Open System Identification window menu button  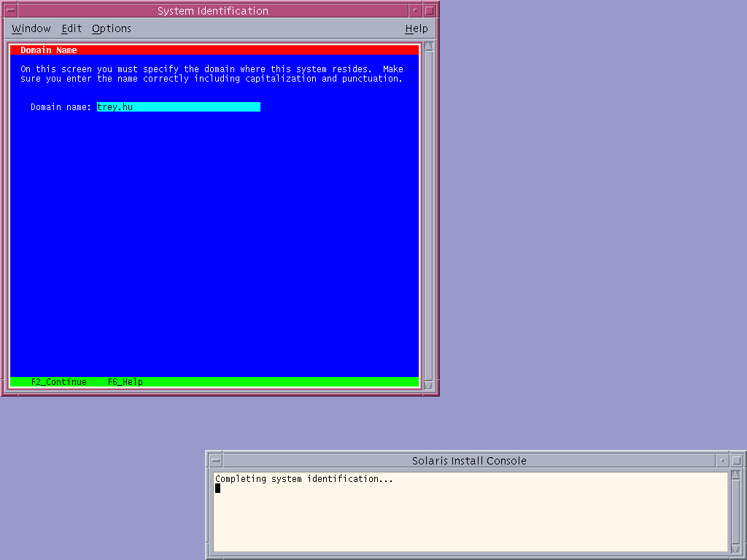10,10
